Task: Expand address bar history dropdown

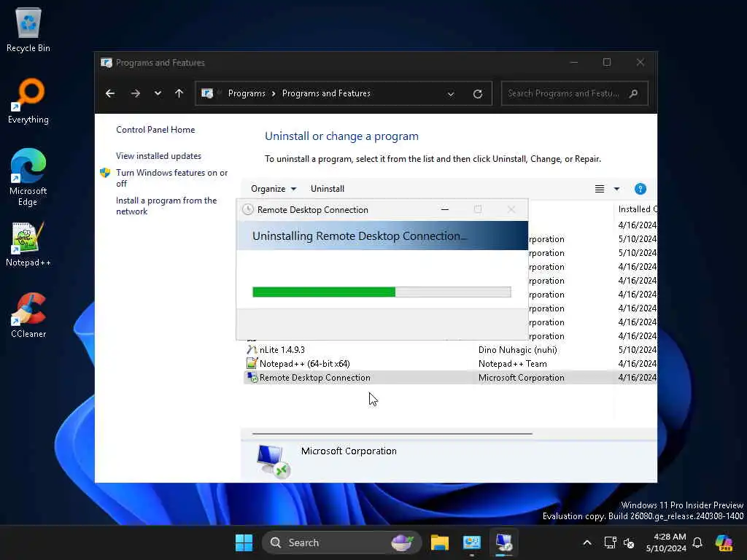Action: [451, 94]
